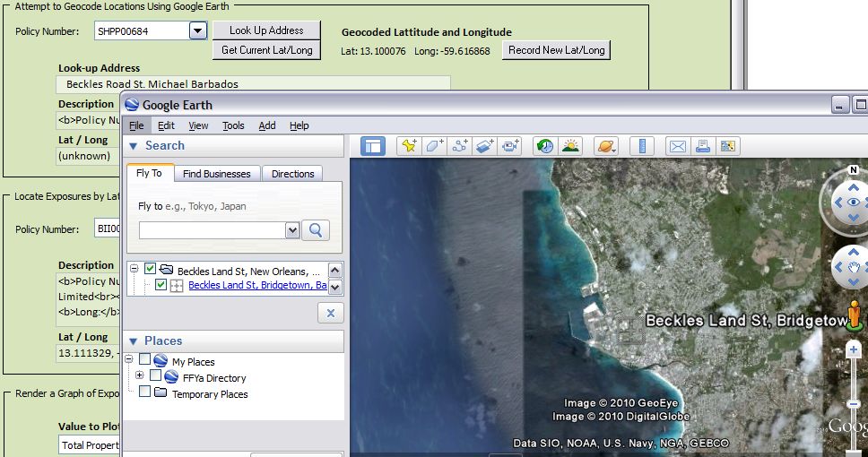868x457 pixels.
Task: Click the Record New Lat/Long button
Action: click(556, 50)
